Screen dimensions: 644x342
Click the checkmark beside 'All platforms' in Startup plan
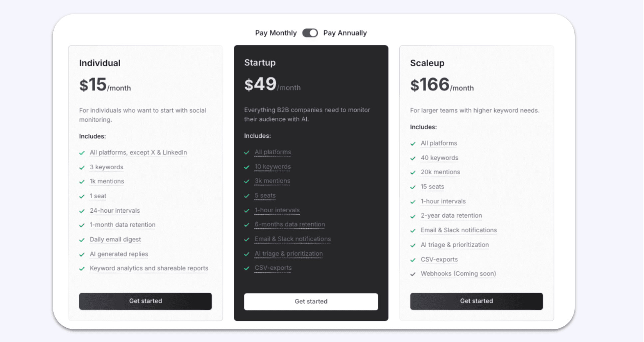pyautogui.click(x=247, y=153)
